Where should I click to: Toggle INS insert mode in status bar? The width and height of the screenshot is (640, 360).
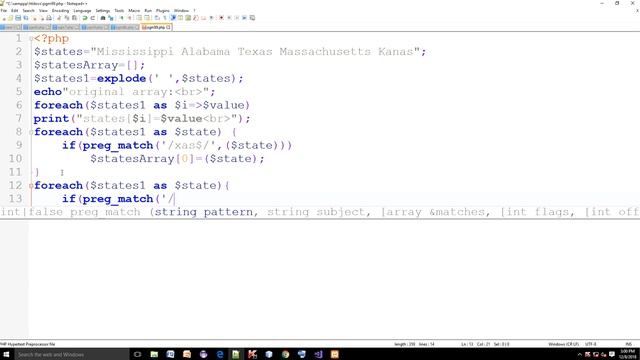click(x=629, y=344)
